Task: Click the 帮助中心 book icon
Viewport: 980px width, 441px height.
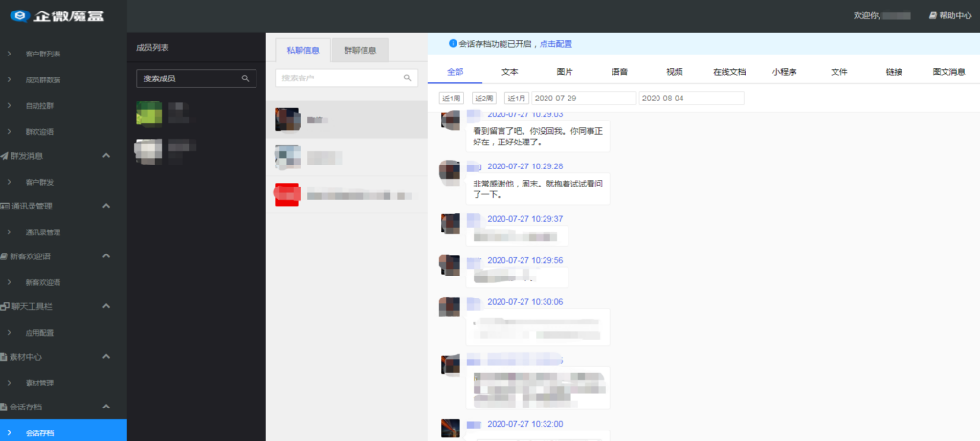Action: (x=932, y=16)
